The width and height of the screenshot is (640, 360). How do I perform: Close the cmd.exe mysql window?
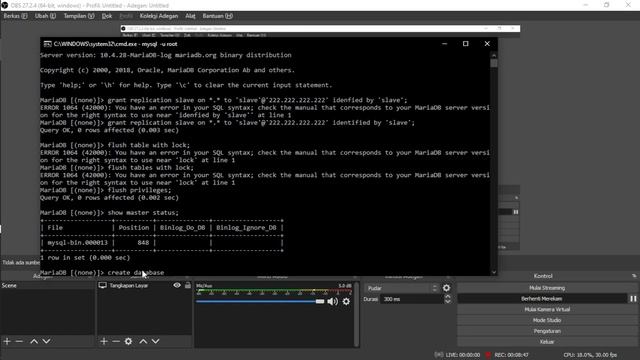point(487,44)
